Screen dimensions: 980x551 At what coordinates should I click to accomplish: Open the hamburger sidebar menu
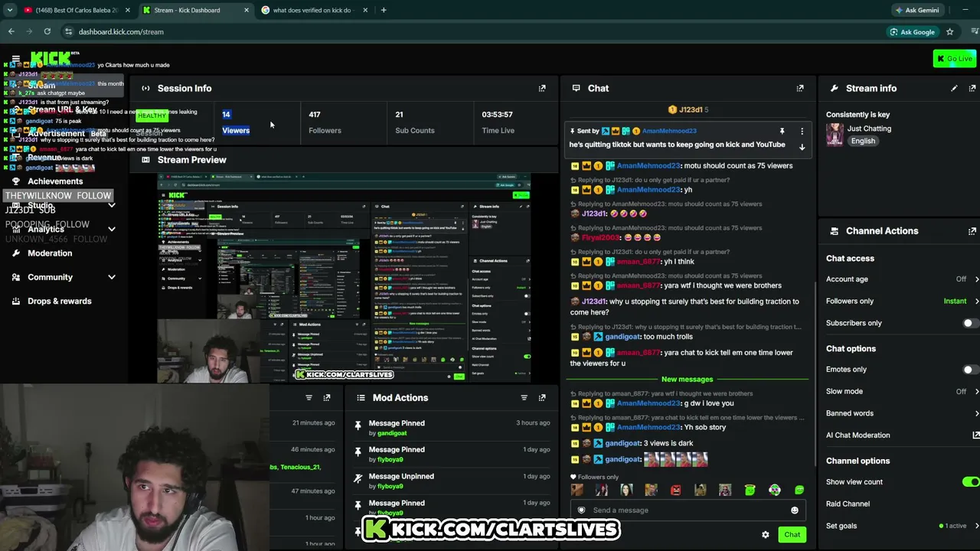(15, 59)
